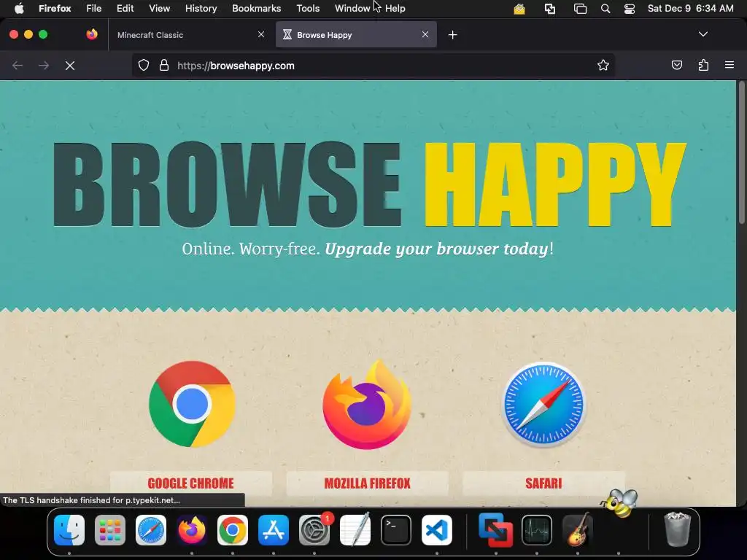Click the page vertical scrollbar
747x560 pixels.
coord(741,152)
